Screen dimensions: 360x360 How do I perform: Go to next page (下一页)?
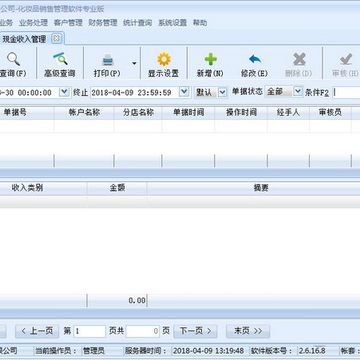[195, 331]
